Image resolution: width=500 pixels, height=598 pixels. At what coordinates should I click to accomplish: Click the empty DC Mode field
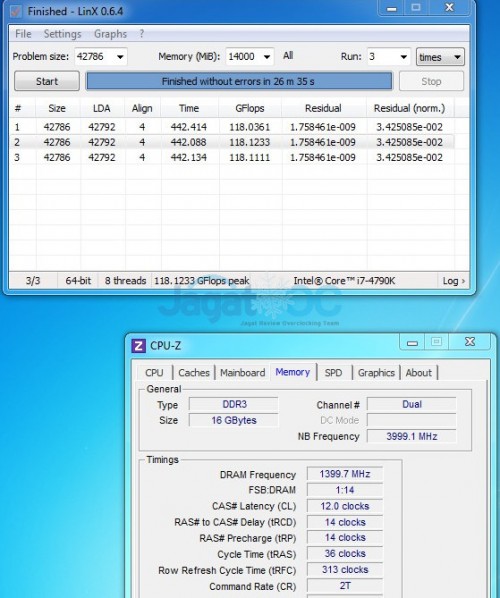point(412,420)
